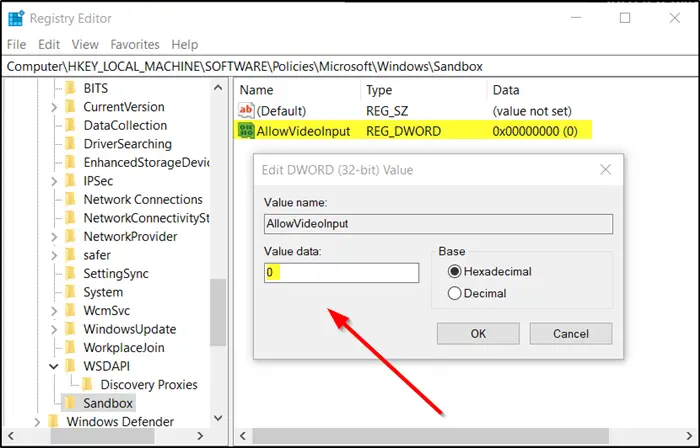Screen dimensions: 700x448
Task: Select the (Default) value name
Action: point(281,111)
